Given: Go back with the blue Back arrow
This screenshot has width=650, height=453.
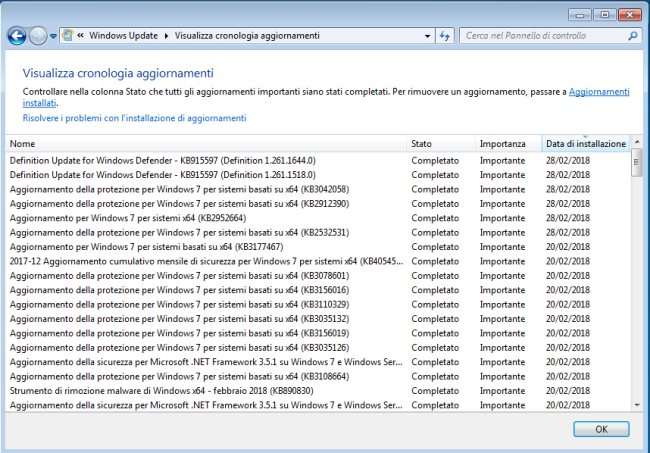Looking at the screenshot, I should tap(17, 36).
